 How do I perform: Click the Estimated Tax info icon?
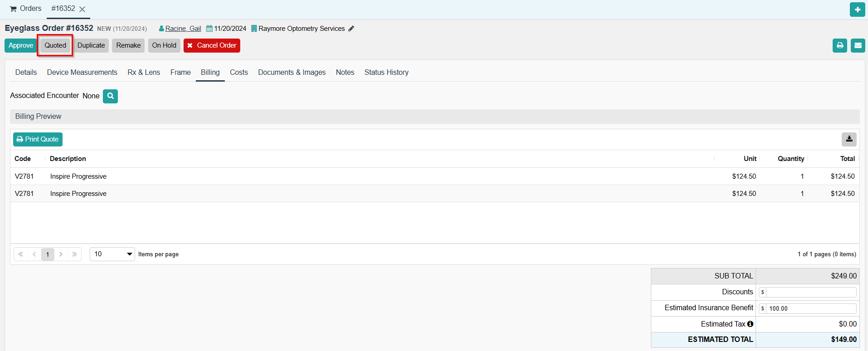[750, 324]
